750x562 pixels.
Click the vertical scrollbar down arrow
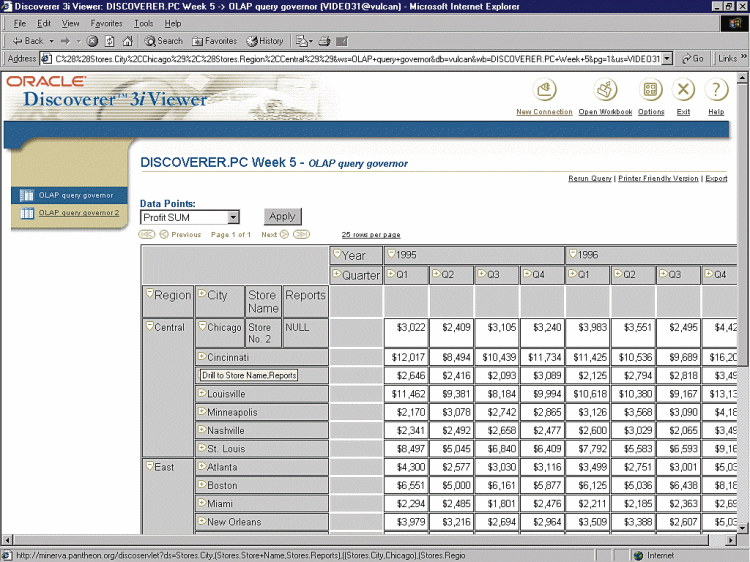pos(742,528)
